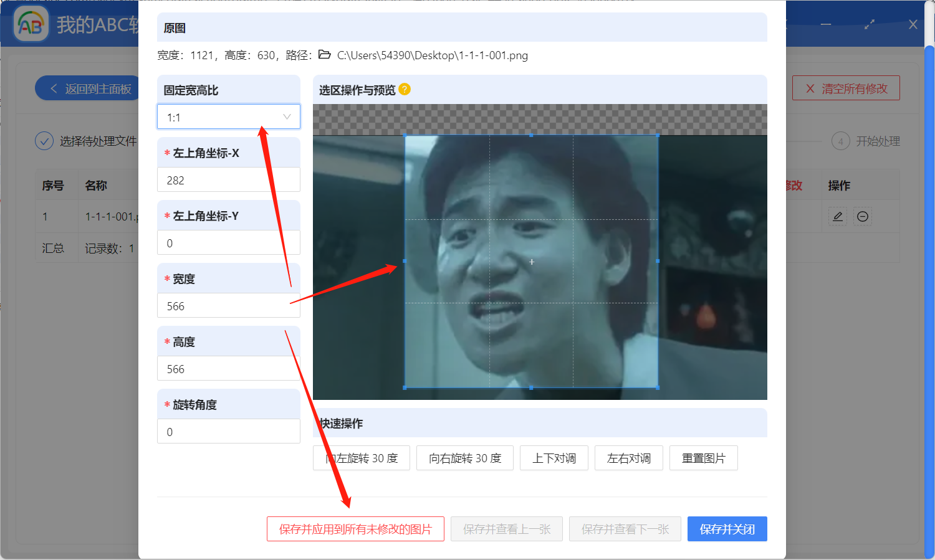Open the yellow help icon beside 选区操作与预览
935x560 pixels.
[406, 89]
